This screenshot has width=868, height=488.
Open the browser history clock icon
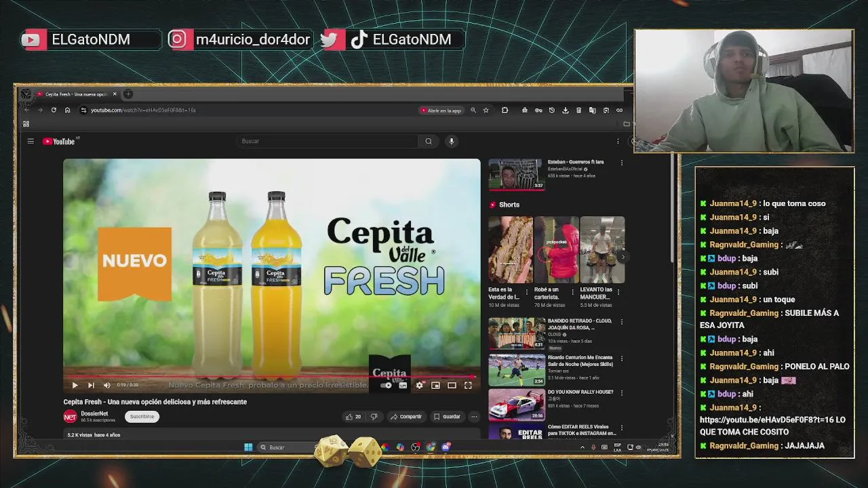click(551, 110)
